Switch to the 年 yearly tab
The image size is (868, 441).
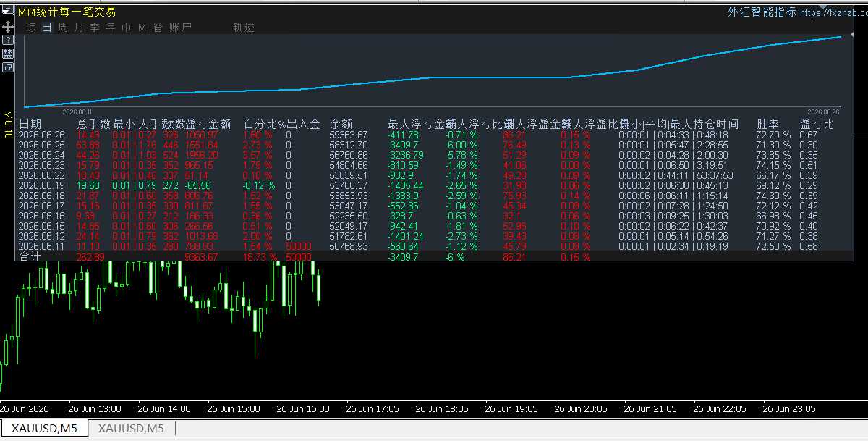tap(111, 28)
